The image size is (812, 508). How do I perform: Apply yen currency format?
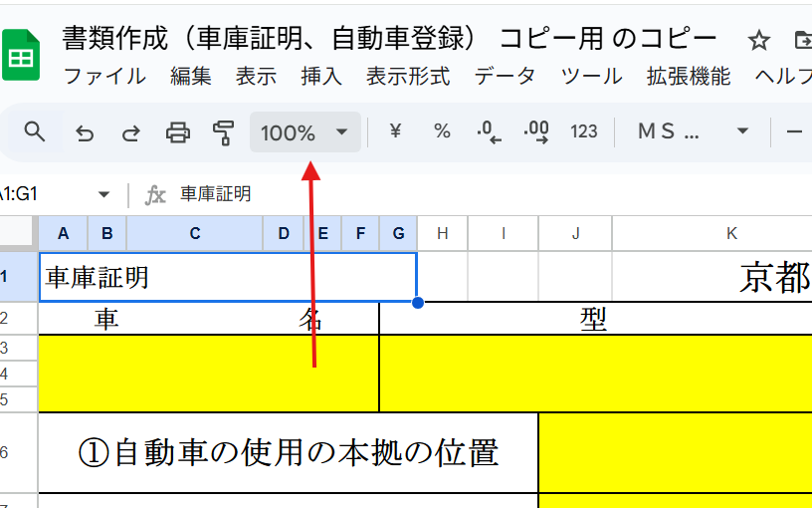395,131
